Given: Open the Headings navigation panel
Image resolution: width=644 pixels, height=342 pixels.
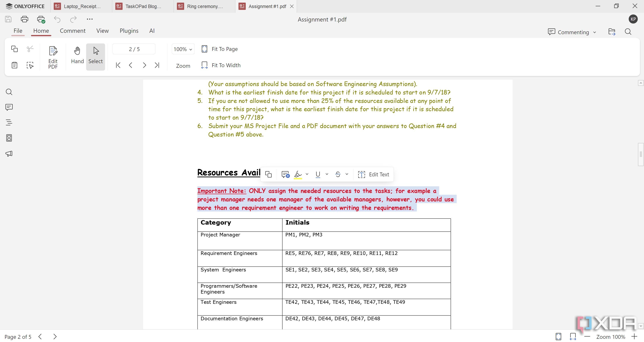Looking at the screenshot, I should tap(9, 122).
